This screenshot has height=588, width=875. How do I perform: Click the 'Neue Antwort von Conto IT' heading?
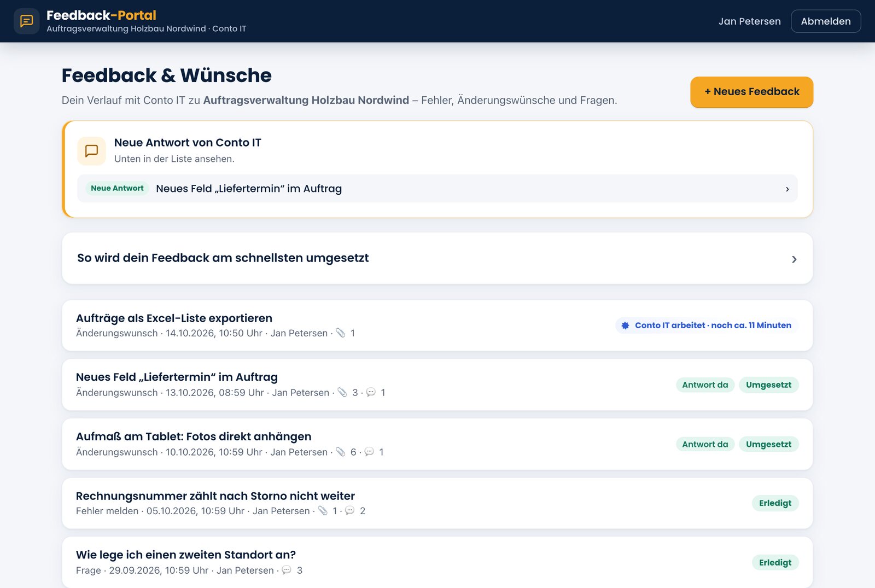pos(188,143)
